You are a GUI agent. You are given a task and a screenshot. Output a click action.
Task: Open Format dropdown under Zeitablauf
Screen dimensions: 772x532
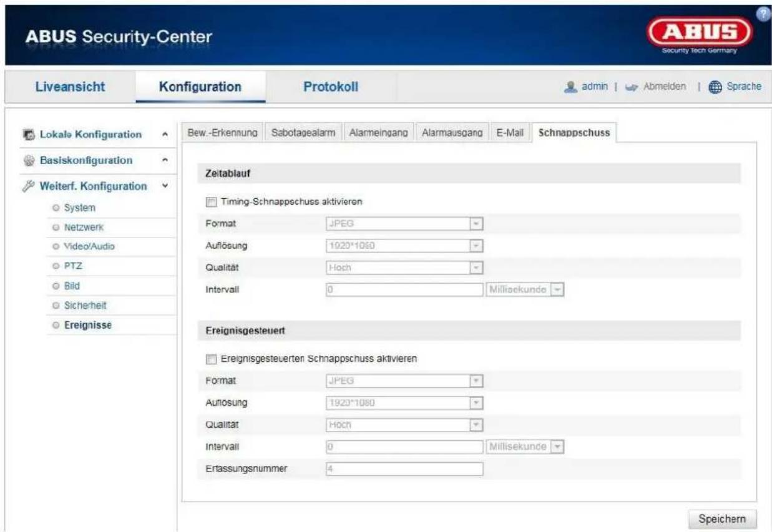coord(404,223)
